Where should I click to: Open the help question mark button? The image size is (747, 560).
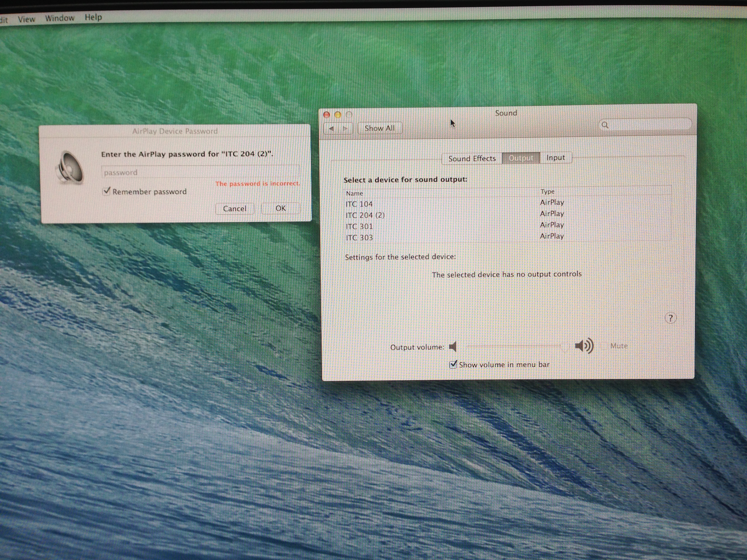670,318
